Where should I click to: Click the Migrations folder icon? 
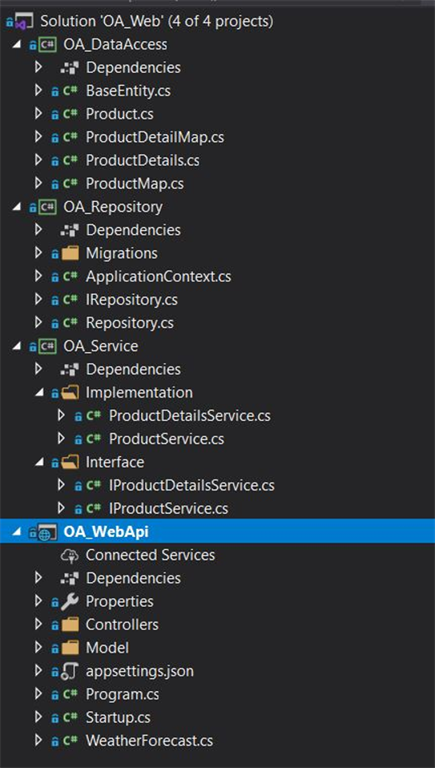click(x=70, y=253)
